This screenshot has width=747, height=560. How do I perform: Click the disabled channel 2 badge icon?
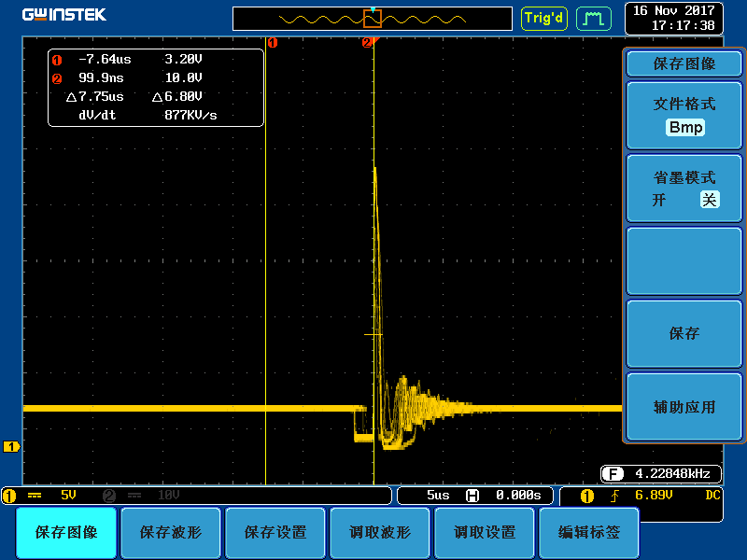[109, 496]
